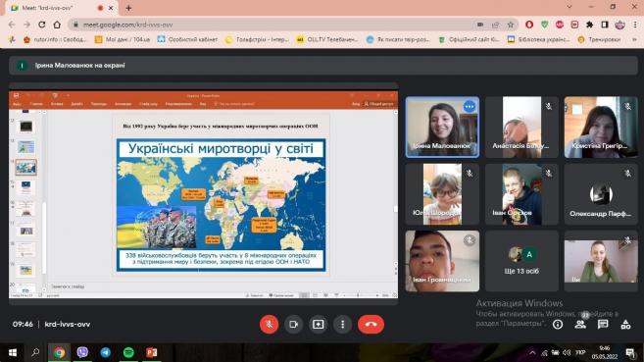Open the Opera-like red extension icon
Viewport: 644px width, 362px height.
529,25
